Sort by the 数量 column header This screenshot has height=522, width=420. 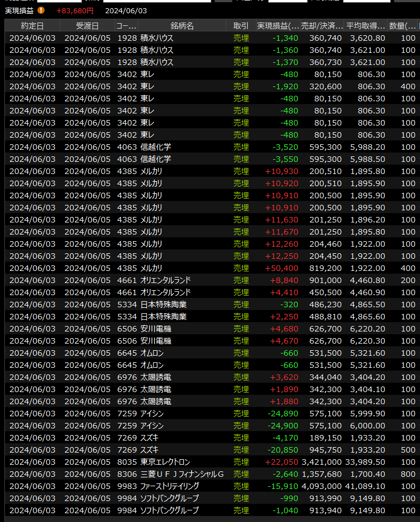403,26
